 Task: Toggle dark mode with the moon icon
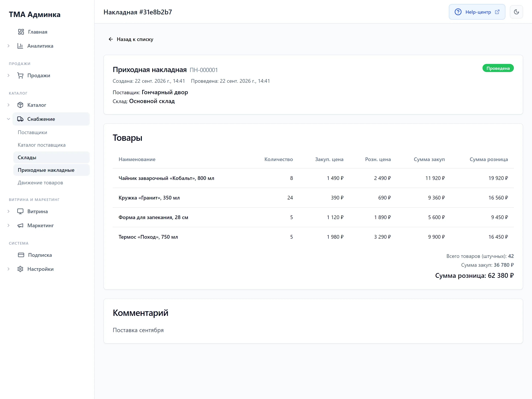[x=516, y=12]
